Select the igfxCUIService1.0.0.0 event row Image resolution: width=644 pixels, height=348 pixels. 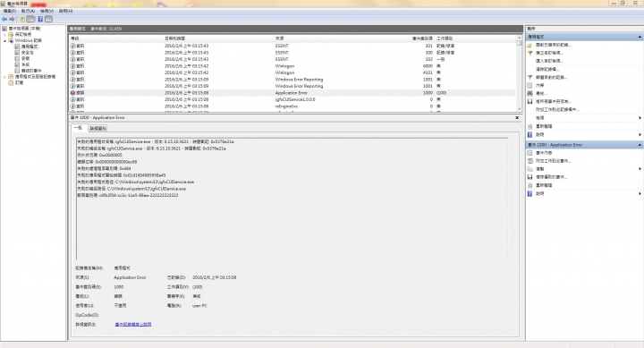click(x=292, y=99)
